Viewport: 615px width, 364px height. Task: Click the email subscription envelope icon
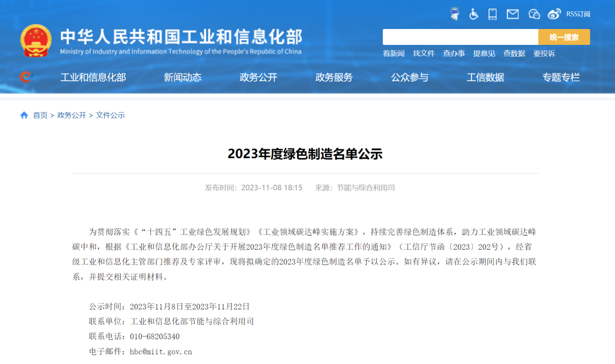coord(512,14)
